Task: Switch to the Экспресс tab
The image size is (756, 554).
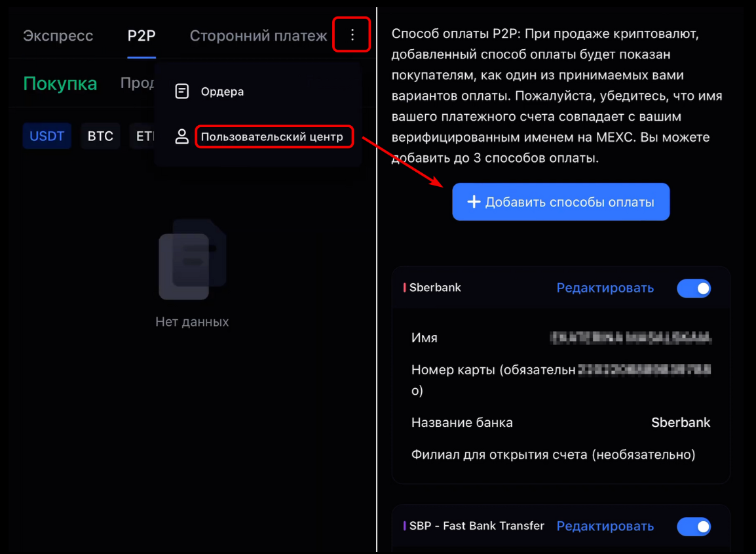Action: coord(58,36)
